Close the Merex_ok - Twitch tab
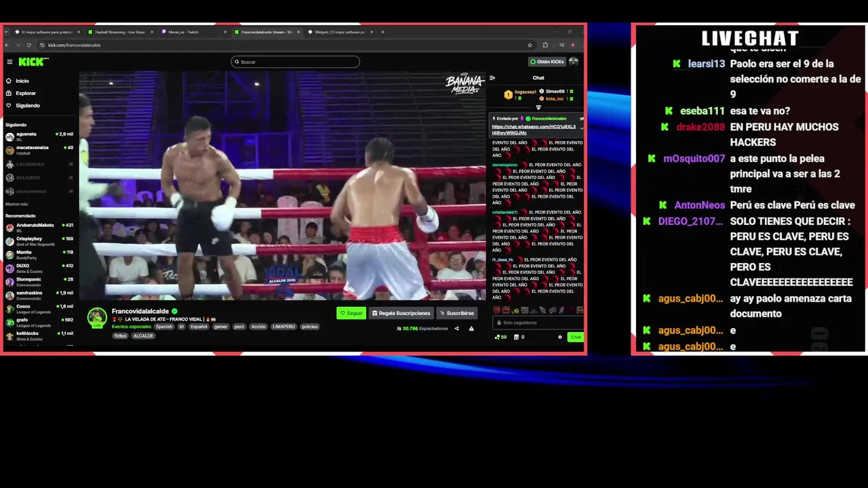Image resolution: width=868 pixels, height=488 pixels. 225,32
